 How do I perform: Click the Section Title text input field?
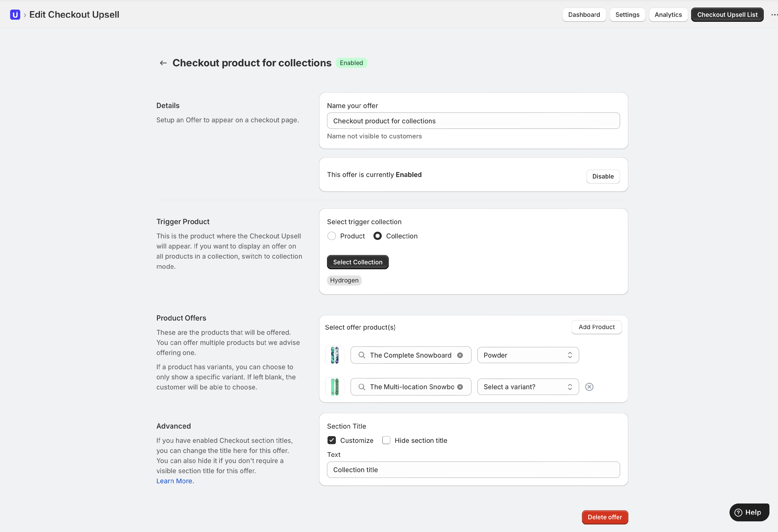pyautogui.click(x=473, y=470)
